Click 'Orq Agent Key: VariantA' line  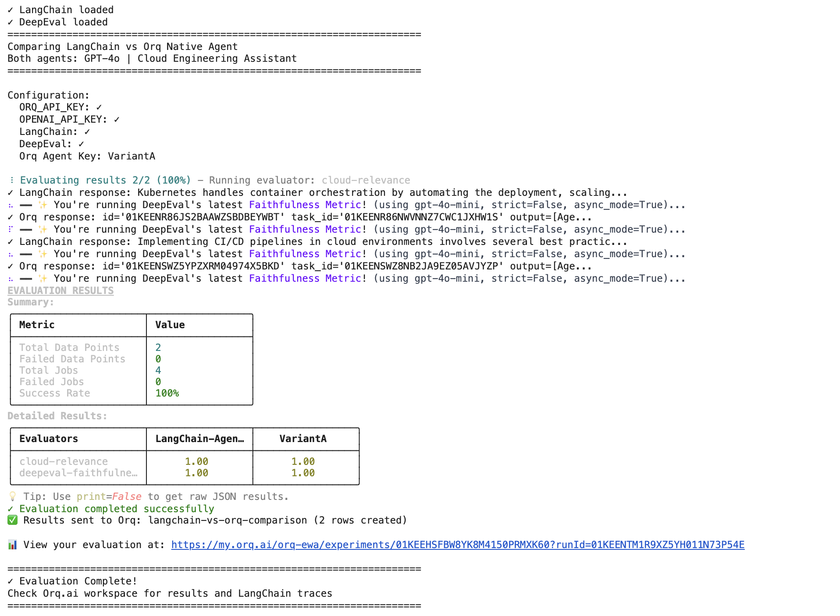click(x=87, y=156)
